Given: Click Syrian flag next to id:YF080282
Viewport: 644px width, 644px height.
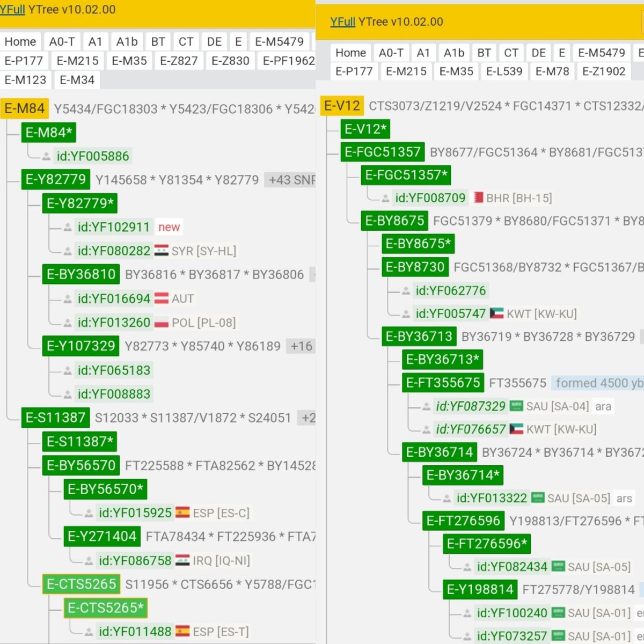Looking at the screenshot, I should click(162, 250).
